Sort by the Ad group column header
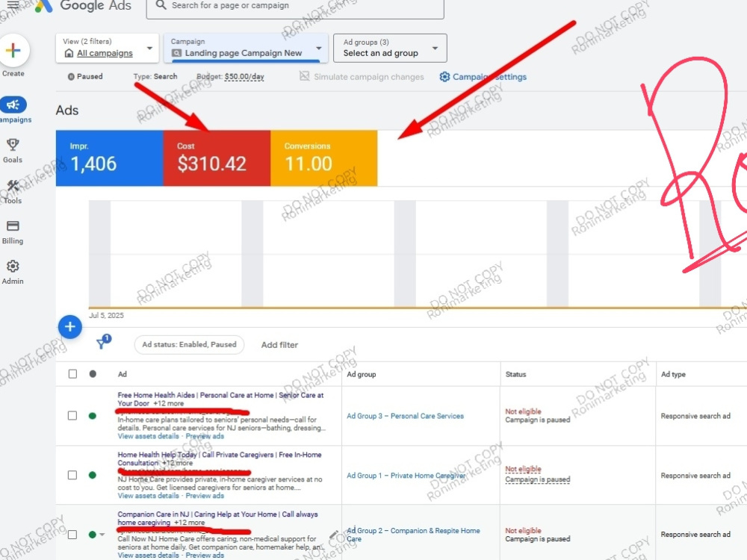This screenshot has width=747, height=560. pos(362,374)
